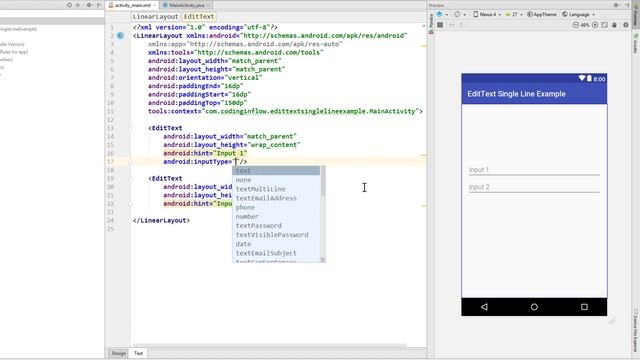Open the Language dropdown in Preview
The width and height of the screenshot is (640, 360).
tap(578, 14)
